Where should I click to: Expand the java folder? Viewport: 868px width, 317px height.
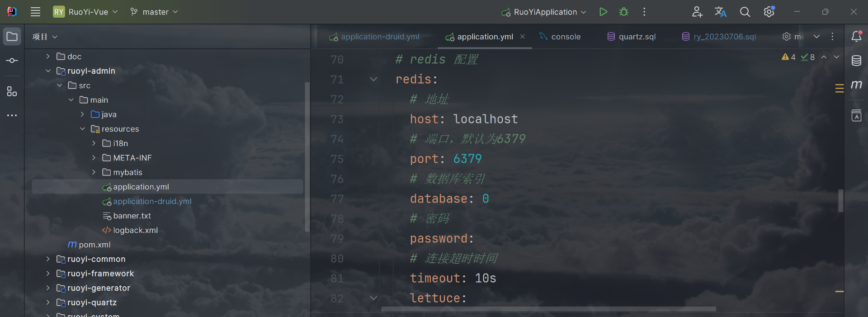82,114
